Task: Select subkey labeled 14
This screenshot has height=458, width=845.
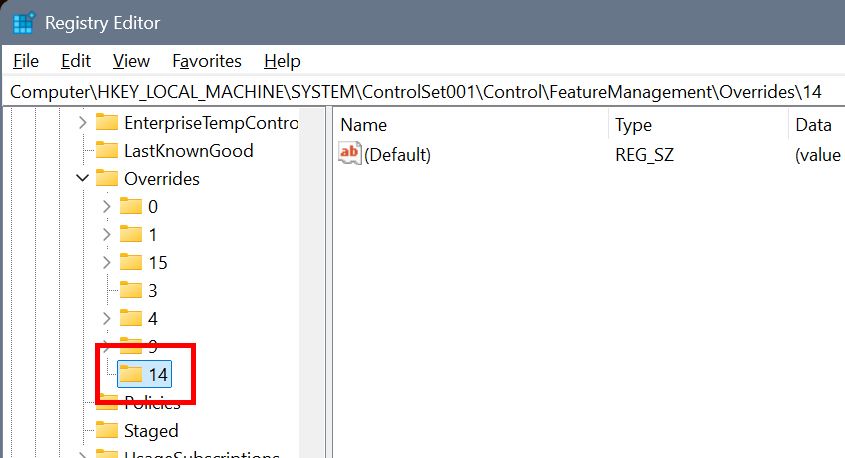Action: tap(158, 374)
